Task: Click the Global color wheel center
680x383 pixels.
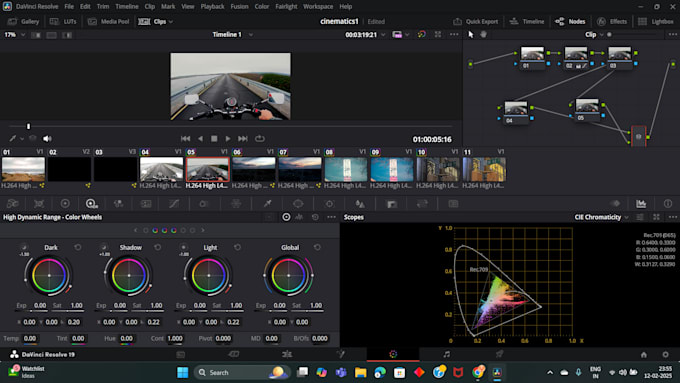Action: click(288, 275)
